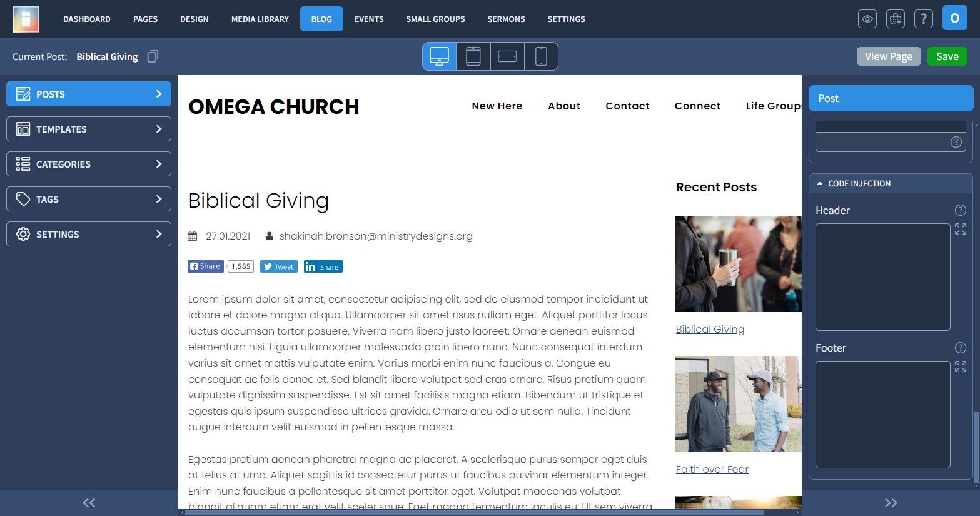Switch to desktop preview mode
The height and width of the screenshot is (516, 980).
tap(440, 56)
